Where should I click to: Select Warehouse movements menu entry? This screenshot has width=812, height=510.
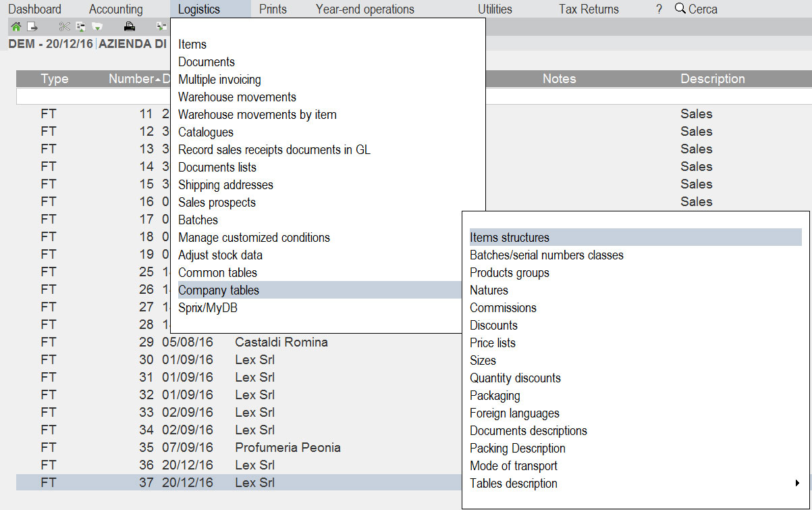237,97
